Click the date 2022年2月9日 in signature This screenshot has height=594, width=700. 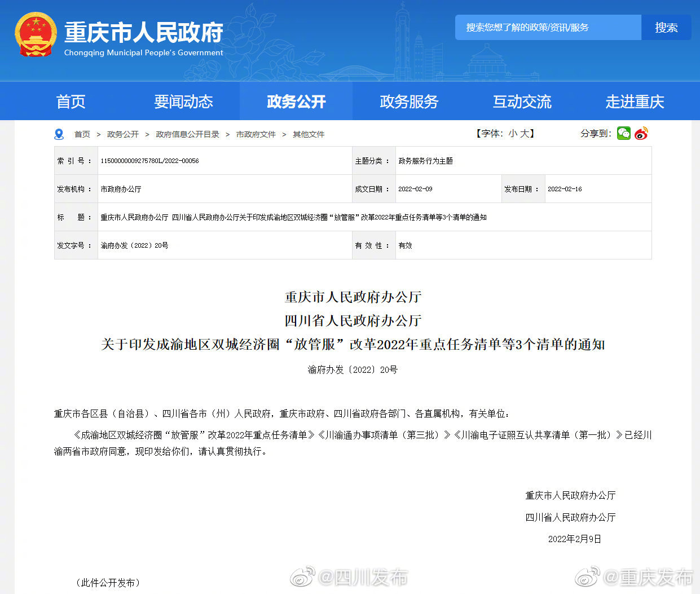pyautogui.click(x=575, y=539)
